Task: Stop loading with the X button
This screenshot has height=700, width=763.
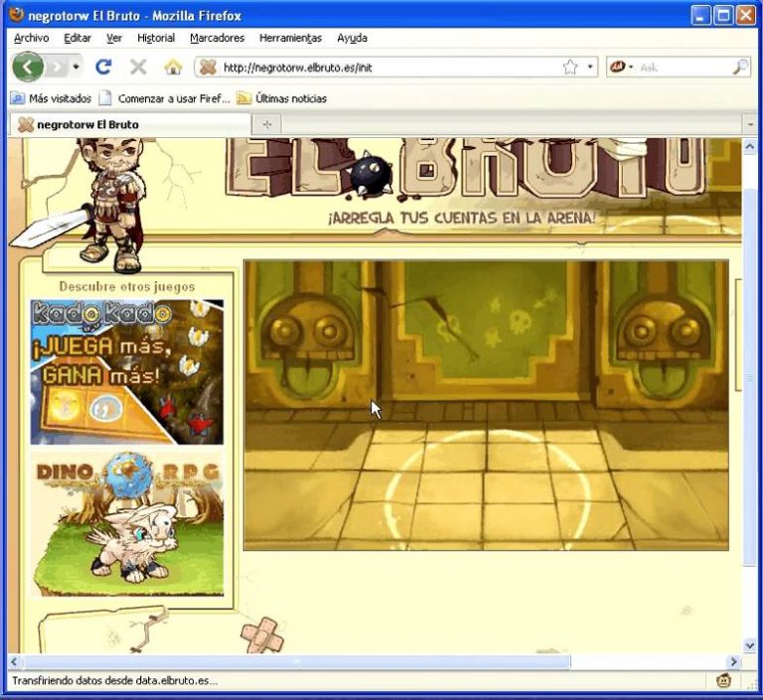Action: pos(138,68)
